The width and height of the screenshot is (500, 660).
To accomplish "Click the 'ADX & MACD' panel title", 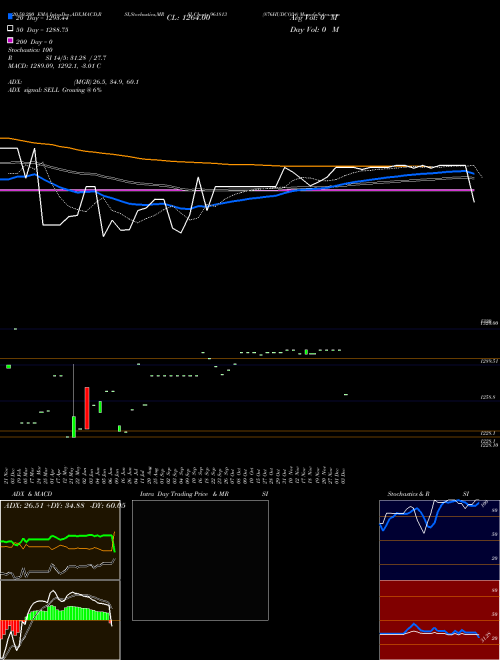I will coord(32,494).
